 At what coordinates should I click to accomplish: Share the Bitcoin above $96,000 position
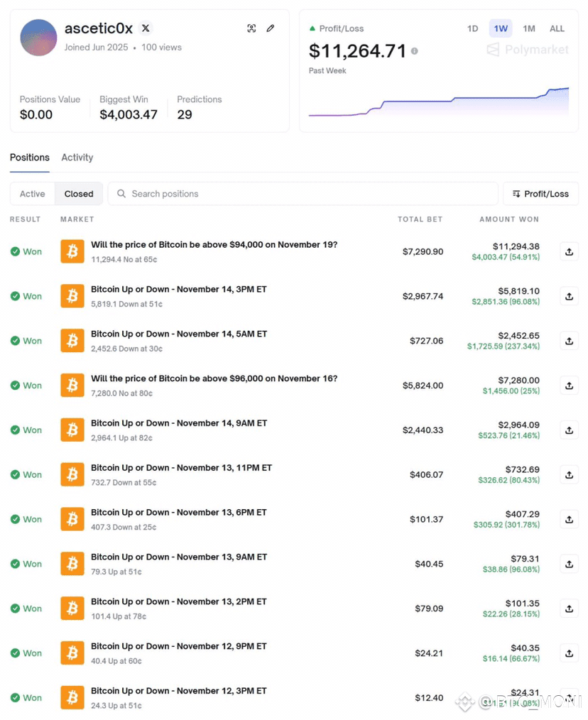[569, 386]
